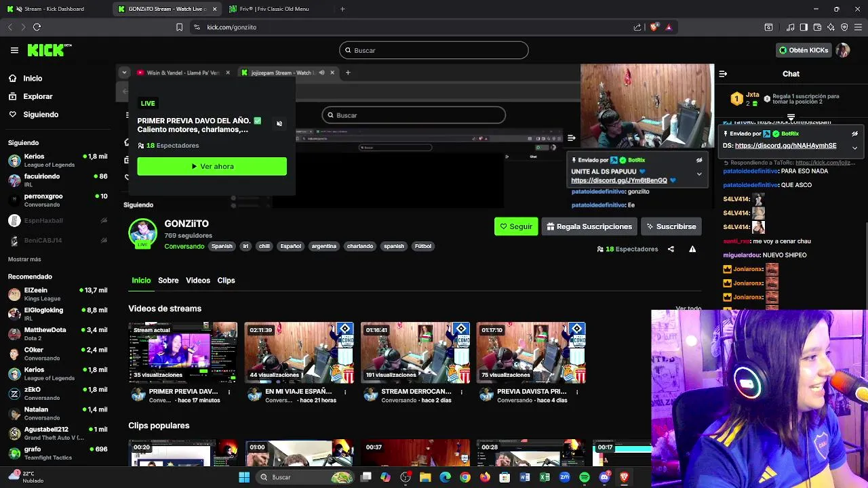Open the browser main menu
868x488 pixels.
[x=858, y=27]
